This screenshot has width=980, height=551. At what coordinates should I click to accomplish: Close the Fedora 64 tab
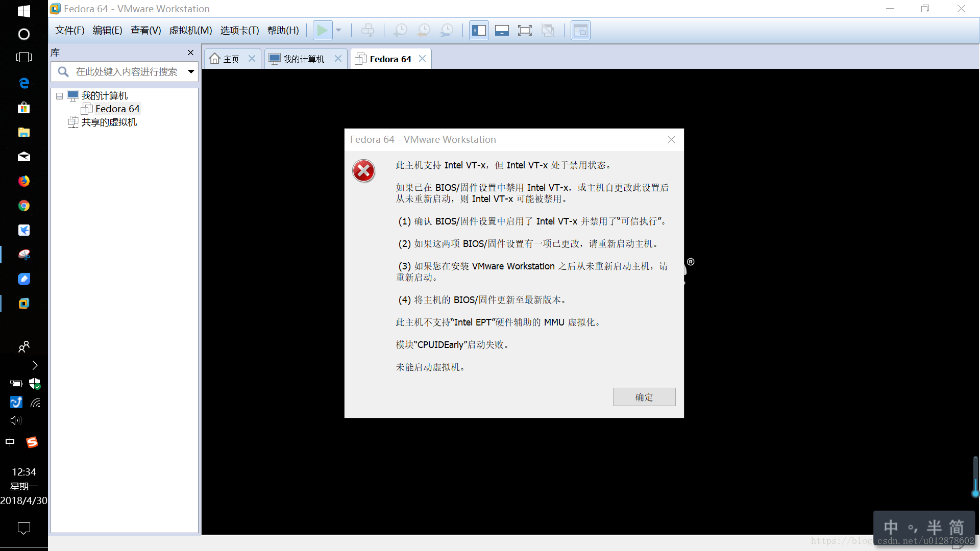(x=422, y=59)
